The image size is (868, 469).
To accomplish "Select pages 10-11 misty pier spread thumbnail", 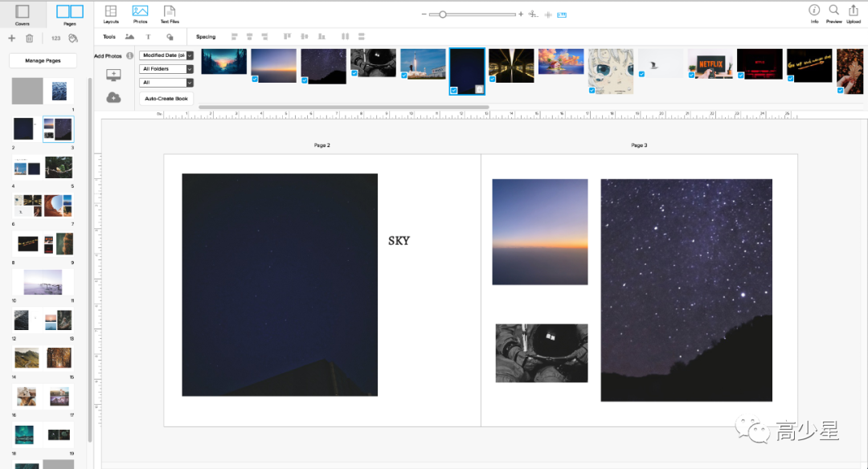I will click(x=43, y=282).
